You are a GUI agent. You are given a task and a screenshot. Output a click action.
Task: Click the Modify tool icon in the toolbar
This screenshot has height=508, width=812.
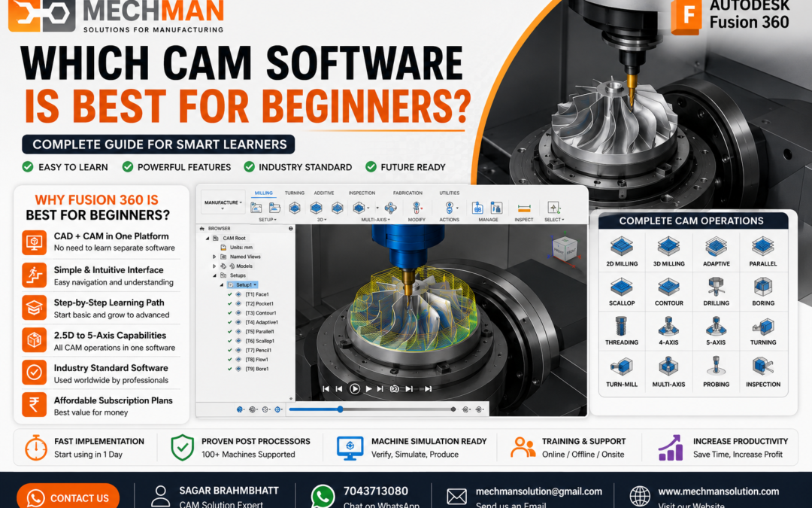[416, 208]
